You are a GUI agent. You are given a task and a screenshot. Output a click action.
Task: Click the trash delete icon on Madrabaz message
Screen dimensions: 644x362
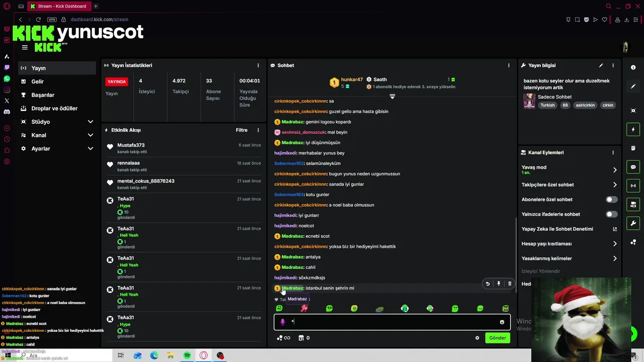510,284
